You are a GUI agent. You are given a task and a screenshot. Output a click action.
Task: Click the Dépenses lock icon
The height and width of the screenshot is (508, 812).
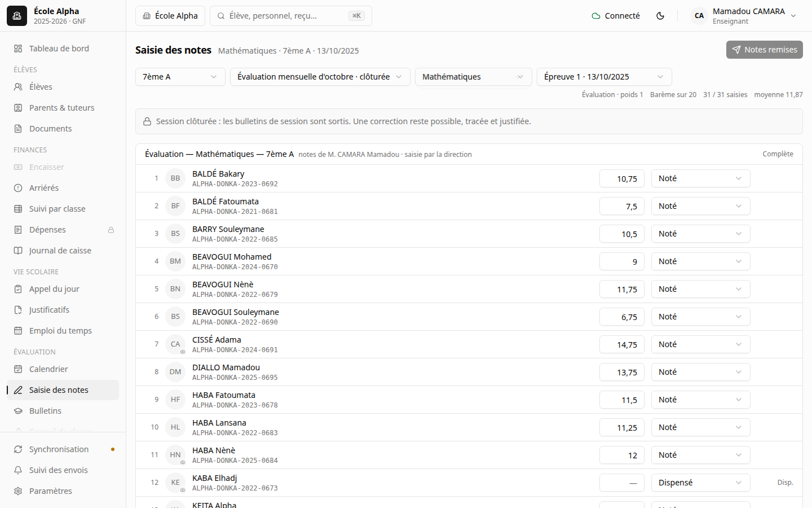coord(111,230)
